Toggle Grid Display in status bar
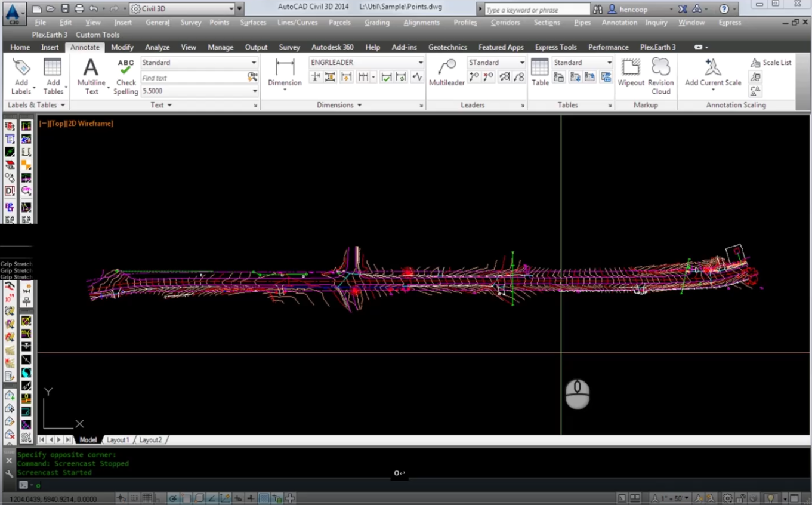Screen dimensions: 812x505 coord(147,498)
